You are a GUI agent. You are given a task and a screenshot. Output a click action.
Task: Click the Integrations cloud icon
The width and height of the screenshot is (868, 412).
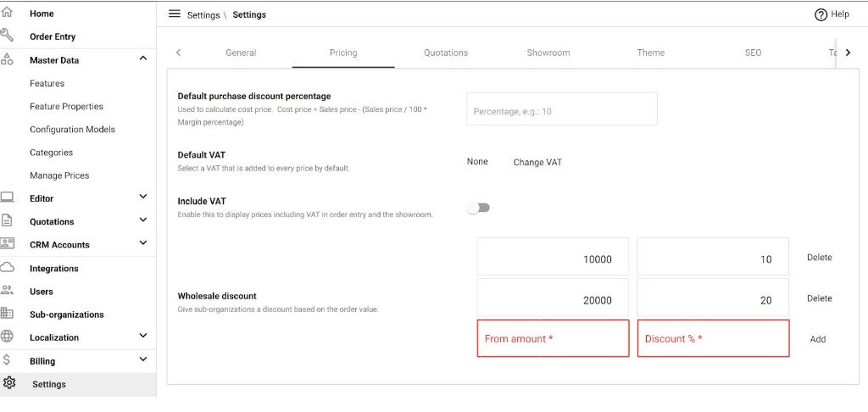coord(7,268)
